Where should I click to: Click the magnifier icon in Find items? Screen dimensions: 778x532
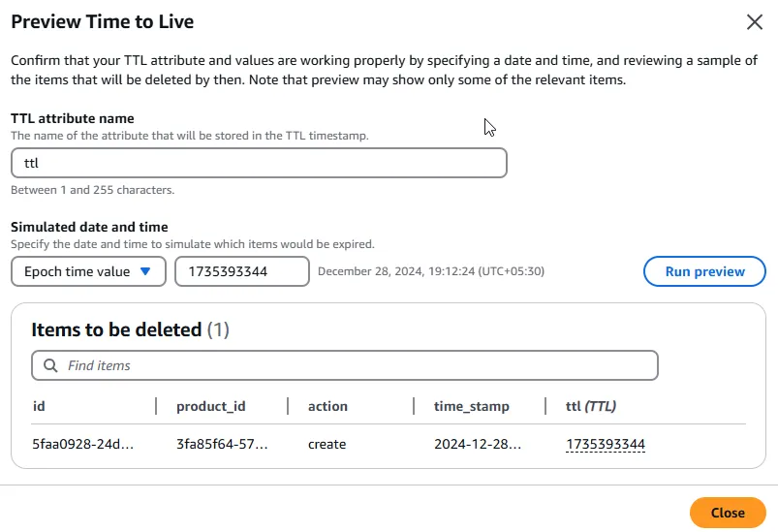tap(49, 365)
